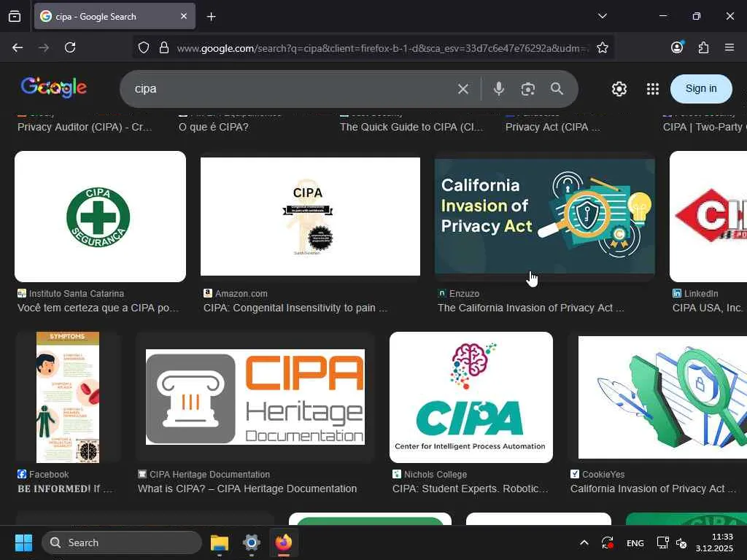Screen dimensions: 747x560
Task: Open the California Invasion of Privacy Act image
Action: [x=544, y=217]
